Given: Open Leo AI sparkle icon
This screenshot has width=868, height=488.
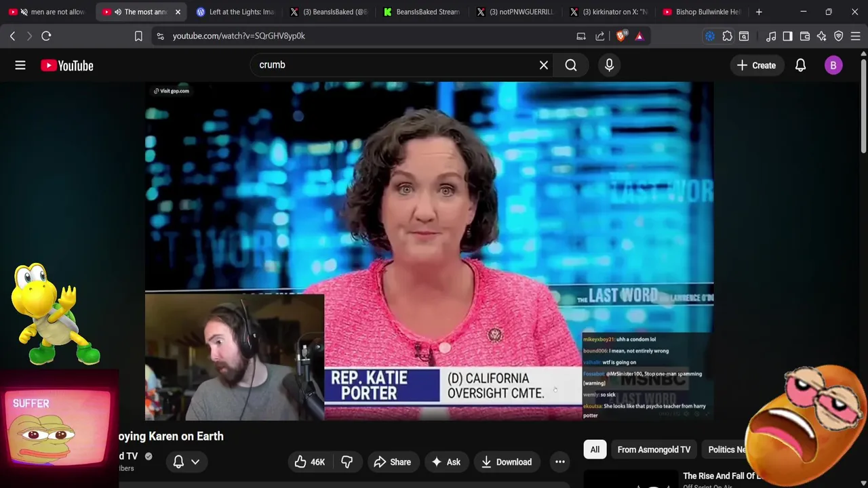Looking at the screenshot, I should (x=821, y=36).
